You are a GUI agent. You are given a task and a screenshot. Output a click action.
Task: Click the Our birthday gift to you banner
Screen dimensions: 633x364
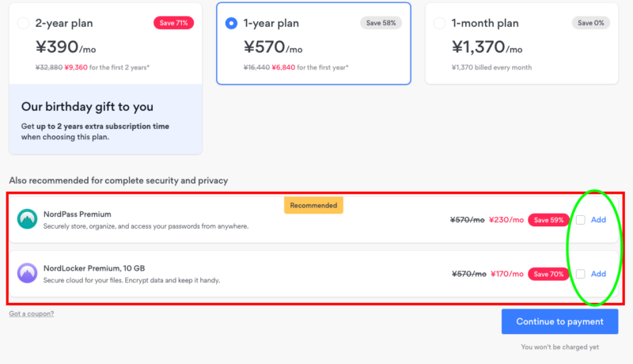coord(105,119)
